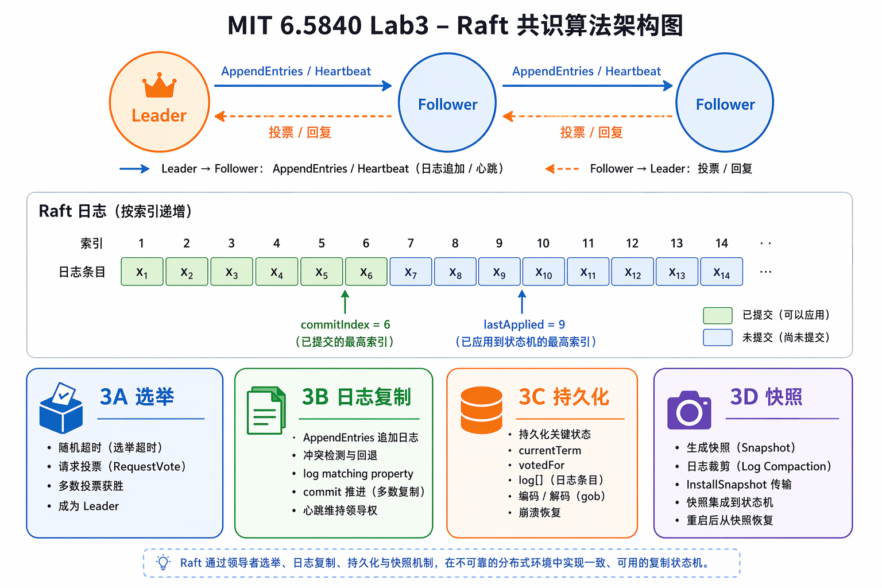
Task: Click log entry cell x13
Action: 677,272
